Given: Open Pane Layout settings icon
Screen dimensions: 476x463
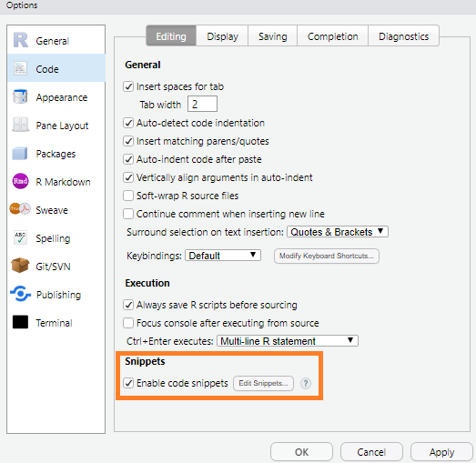Looking at the screenshot, I should (x=20, y=125).
